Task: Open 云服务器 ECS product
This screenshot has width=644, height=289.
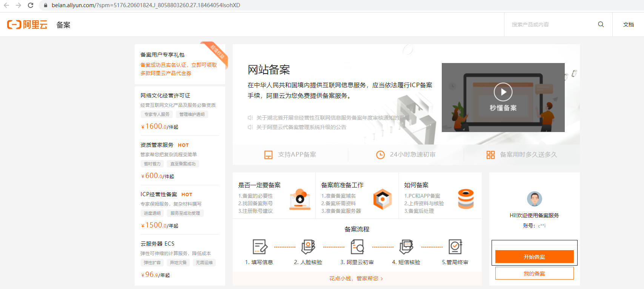Action: coord(157,244)
